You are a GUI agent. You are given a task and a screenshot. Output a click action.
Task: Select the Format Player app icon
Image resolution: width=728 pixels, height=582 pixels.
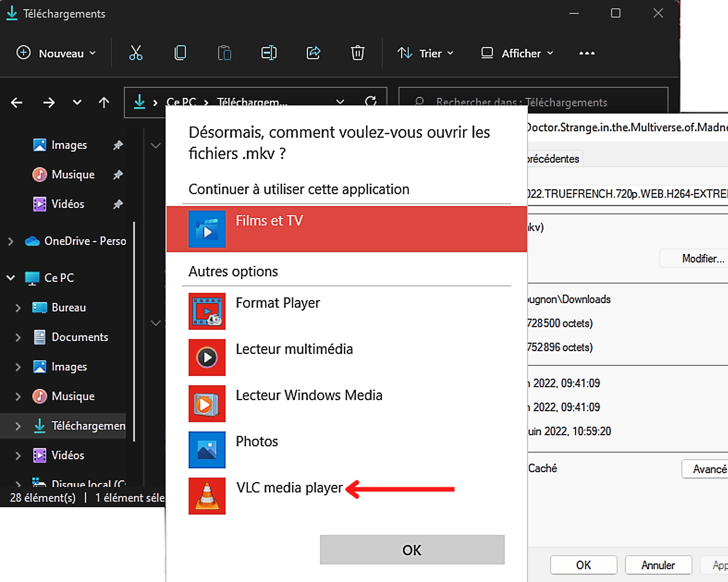pyautogui.click(x=207, y=311)
